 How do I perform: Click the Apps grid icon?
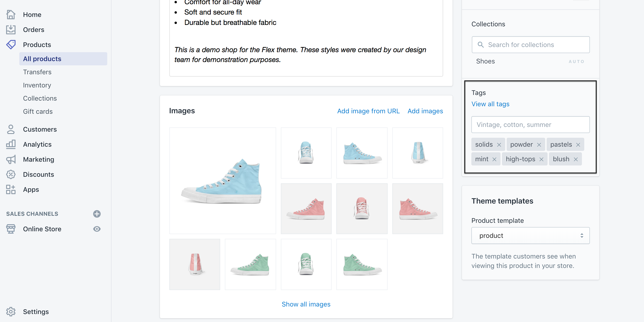tap(11, 189)
